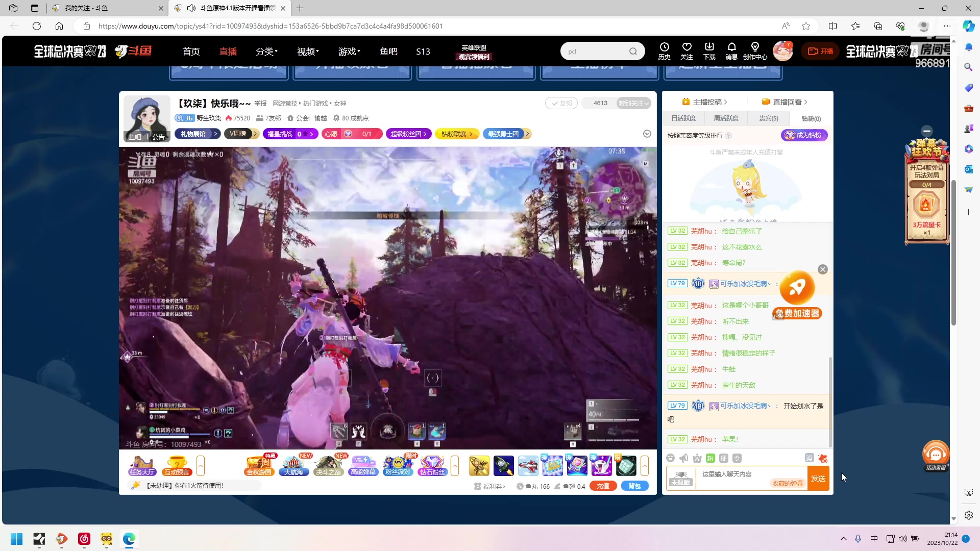The height and width of the screenshot is (551, 980).
Task: Click the danmaku font style icon
Action: (x=697, y=458)
